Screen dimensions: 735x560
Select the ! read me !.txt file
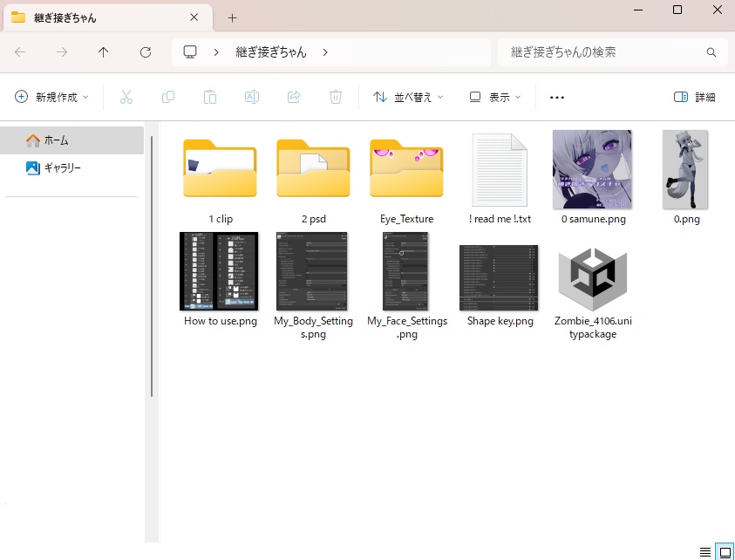click(500, 178)
